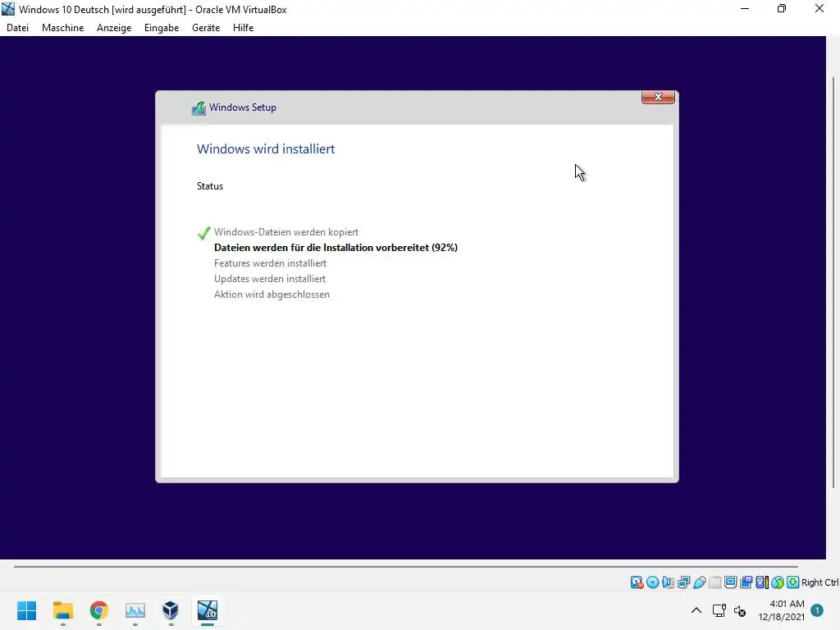This screenshot has width=840, height=630.
Task: Click the Status label in setup
Action: (210, 186)
